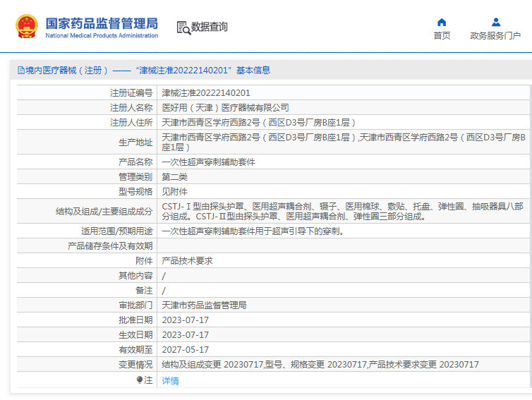This screenshot has height=400, width=532.
Task: Click the 批准日期 value 2023-07-17
Action: [186, 320]
